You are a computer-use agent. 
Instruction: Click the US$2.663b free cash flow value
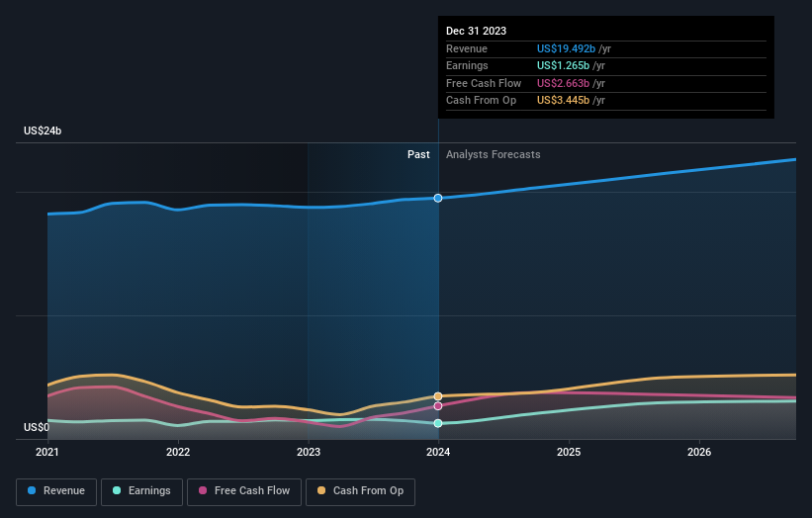click(563, 83)
